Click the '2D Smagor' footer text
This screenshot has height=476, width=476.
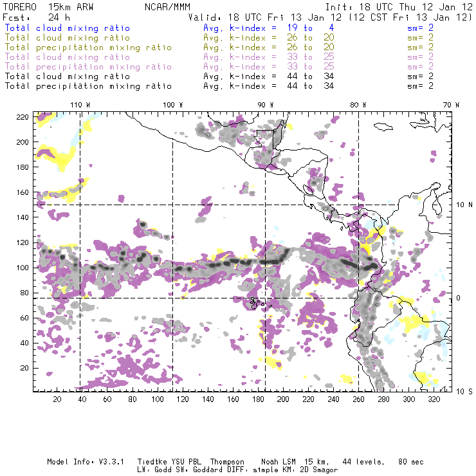[319, 470]
